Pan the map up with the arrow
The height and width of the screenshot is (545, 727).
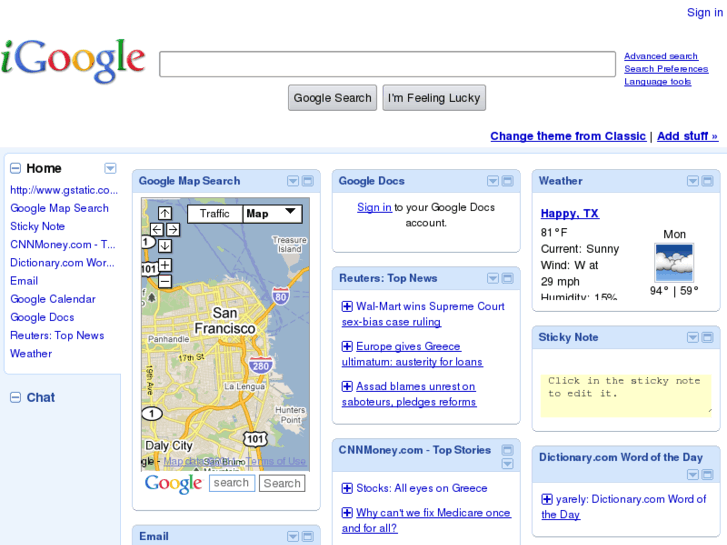165,213
